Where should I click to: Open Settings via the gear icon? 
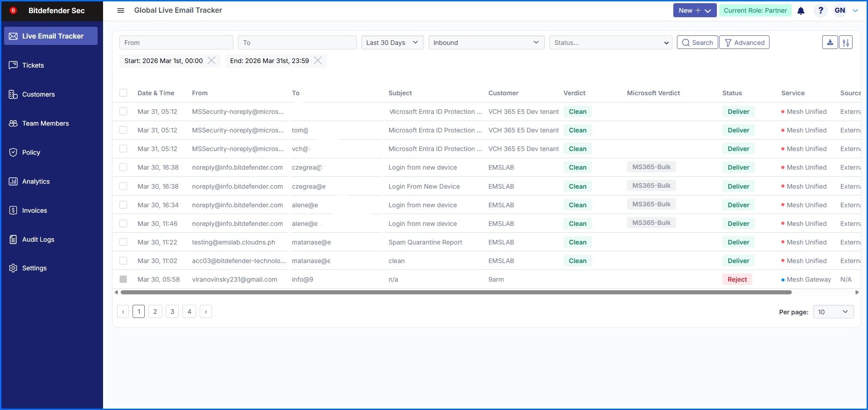pos(13,268)
